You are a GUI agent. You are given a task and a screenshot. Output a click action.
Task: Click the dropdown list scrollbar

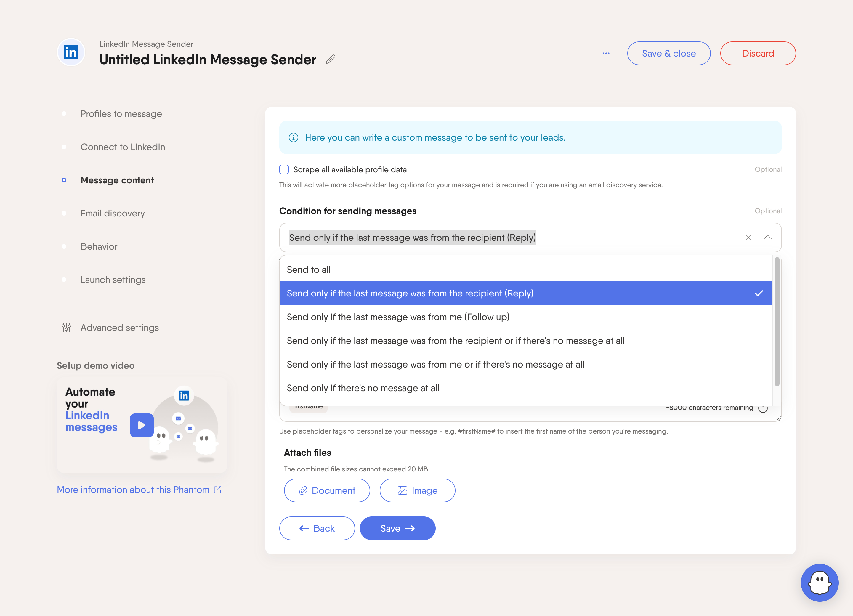[777, 322]
